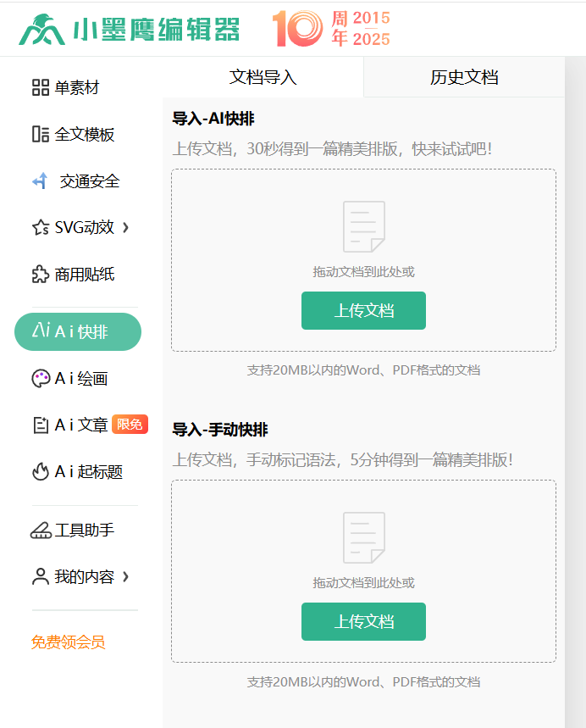
Task: Click the 导入-AI快排 heading
Action: [x=213, y=119]
